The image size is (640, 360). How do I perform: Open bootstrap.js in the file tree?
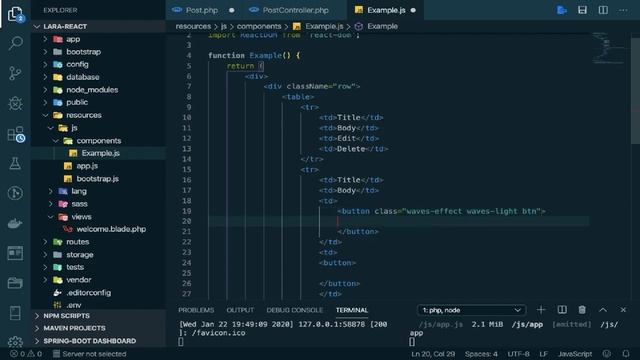click(98, 178)
